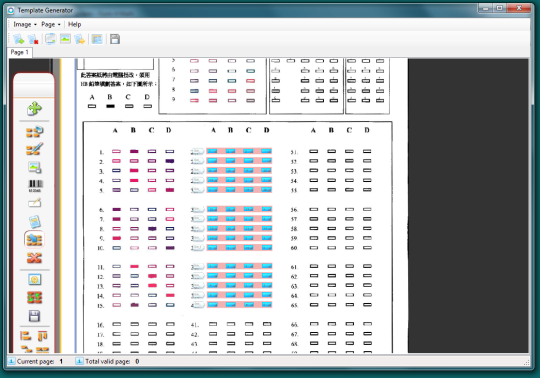Click the dark empty area right of the page
The height and width of the screenshot is (378, 540).
(468, 205)
